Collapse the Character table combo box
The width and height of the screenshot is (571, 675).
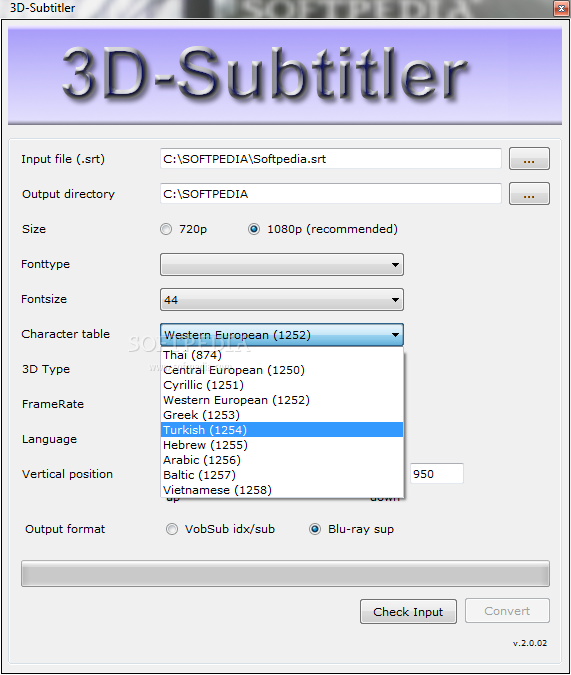[x=282, y=335]
